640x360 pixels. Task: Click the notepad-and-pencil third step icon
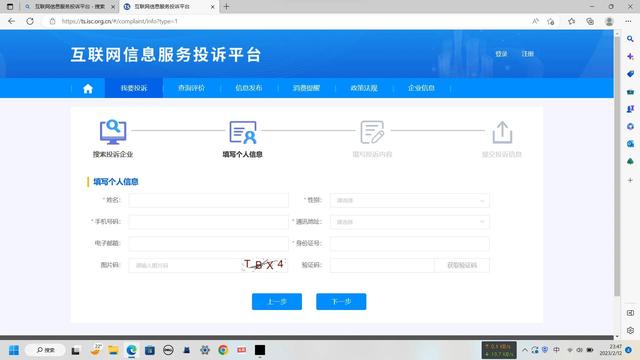pos(372,132)
